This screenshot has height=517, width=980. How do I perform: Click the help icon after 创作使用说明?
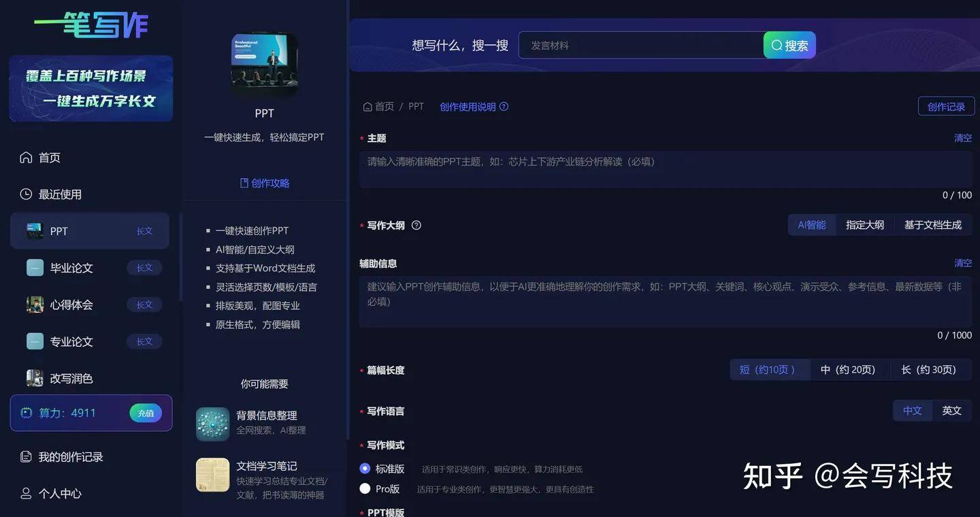(504, 107)
